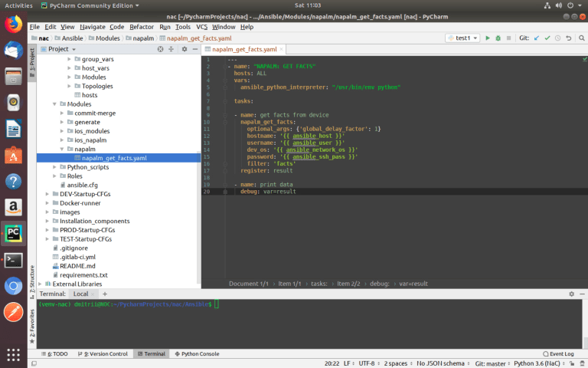The width and height of the screenshot is (588, 368).
Task: Hide the Project panel
Action: 195,49
